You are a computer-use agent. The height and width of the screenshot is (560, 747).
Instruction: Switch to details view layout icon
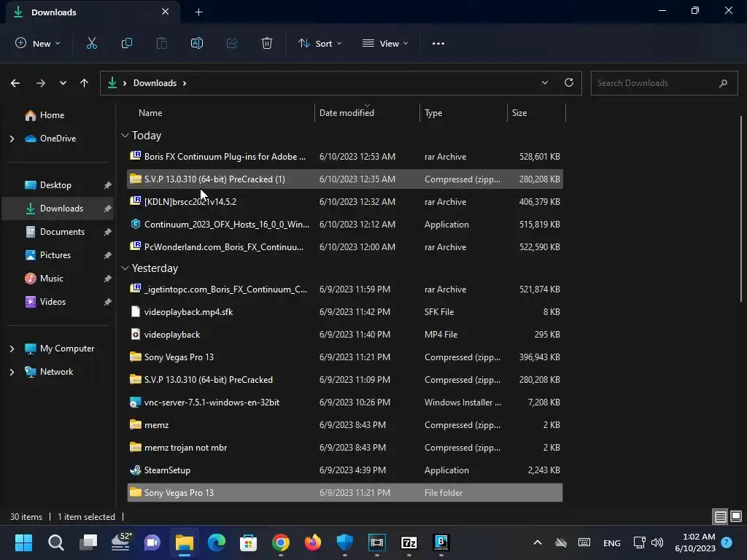pyautogui.click(x=720, y=517)
